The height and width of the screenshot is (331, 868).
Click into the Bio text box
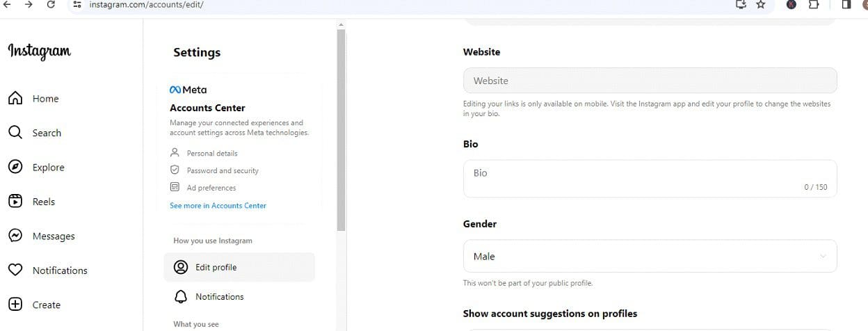pyautogui.click(x=650, y=179)
